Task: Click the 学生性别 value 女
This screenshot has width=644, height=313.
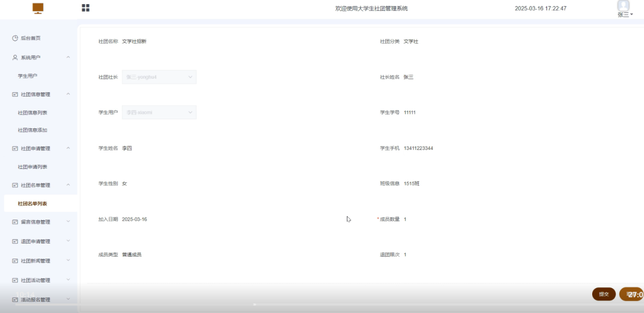Action: 124,184
